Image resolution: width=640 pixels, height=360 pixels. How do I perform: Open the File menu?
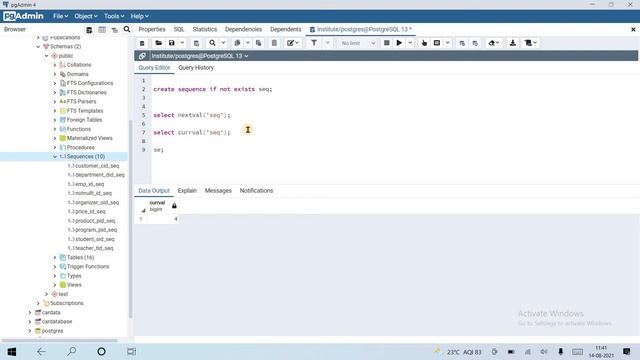point(60,16)
